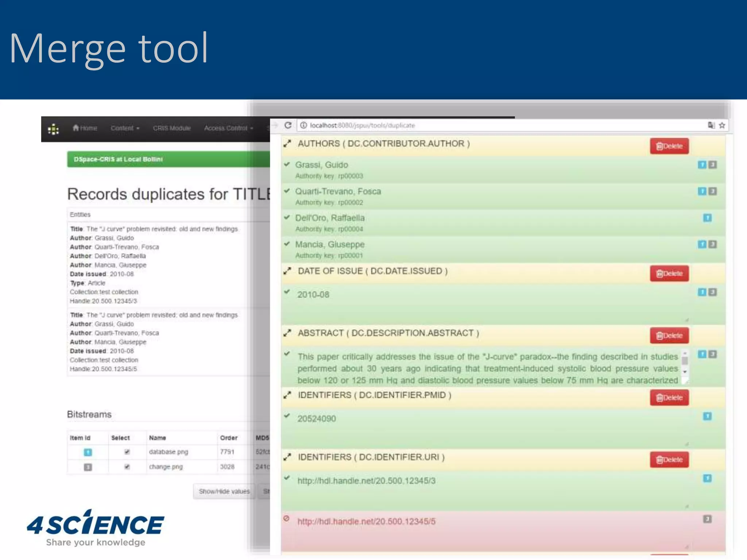Expand the DATE OF ISSUE section arrows
This screenshot has height=560, width=747.
(x=287, y=271)
